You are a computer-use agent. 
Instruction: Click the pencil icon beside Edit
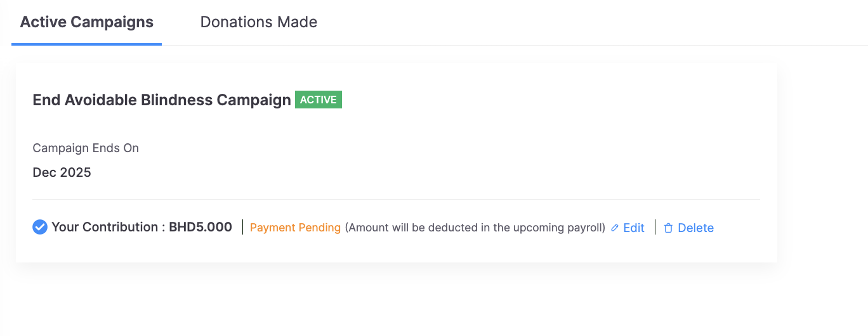[x=614, y=228]
